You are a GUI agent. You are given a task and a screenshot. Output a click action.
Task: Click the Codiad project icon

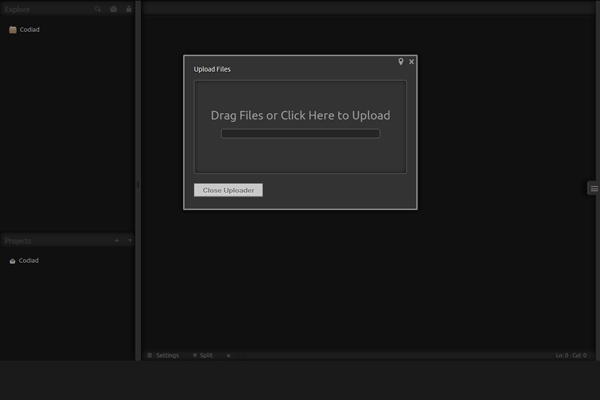12,260
